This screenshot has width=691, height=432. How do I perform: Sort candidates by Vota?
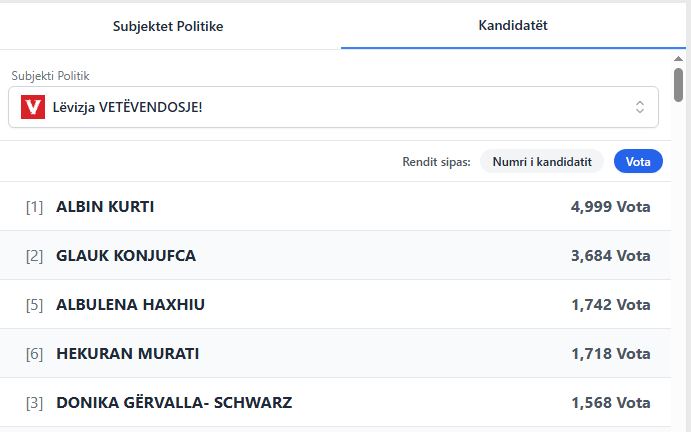(638, 161)
